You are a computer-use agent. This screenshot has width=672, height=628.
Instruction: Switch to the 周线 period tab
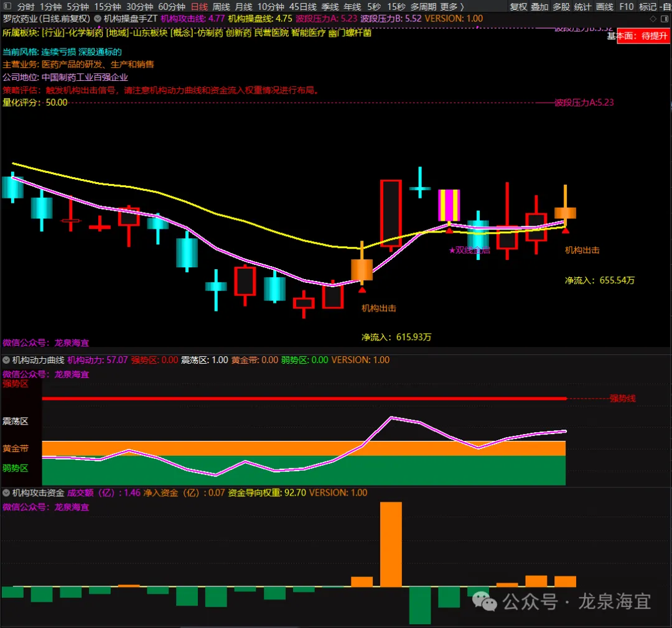coord(221,7)
